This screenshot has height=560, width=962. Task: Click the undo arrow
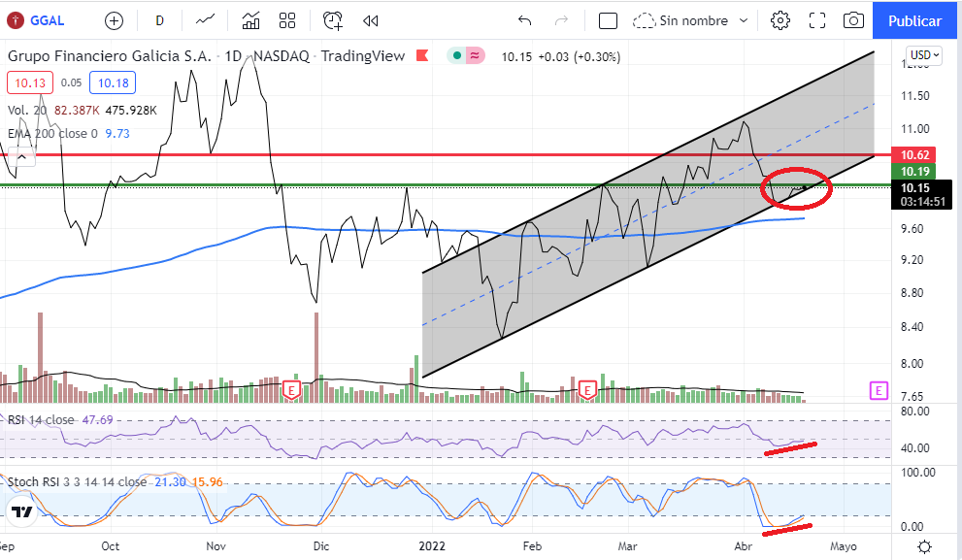pos(524,20)
